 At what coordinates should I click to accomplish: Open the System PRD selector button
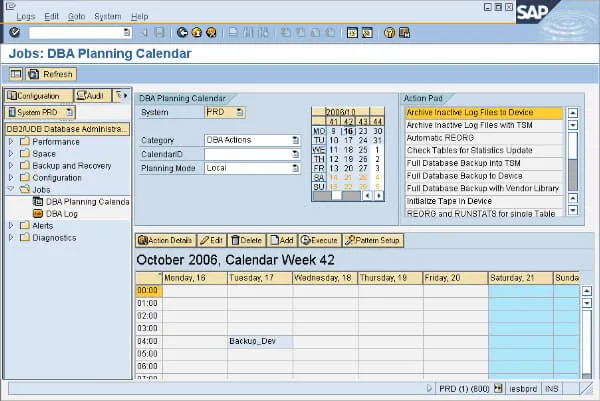[x=40, y=112]
